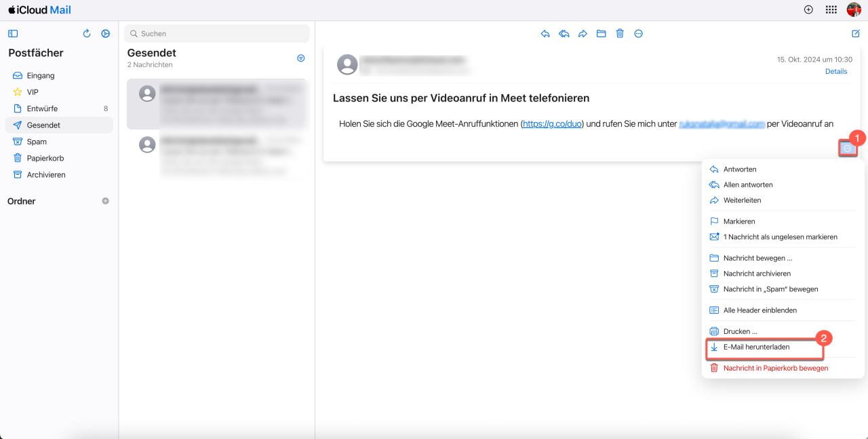
Task: Click the reply arrow in the top toolbar
Action: (x=545, y=34)
